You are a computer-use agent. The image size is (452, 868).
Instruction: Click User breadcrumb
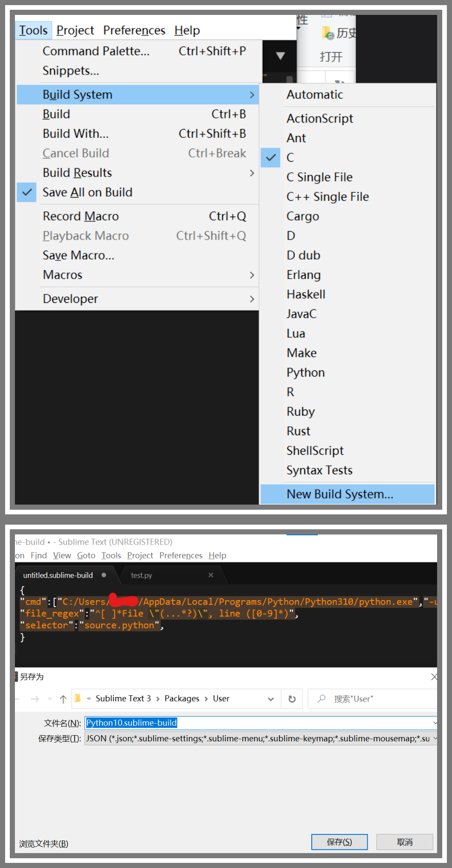pyautogui.click(x=221, y=698)
